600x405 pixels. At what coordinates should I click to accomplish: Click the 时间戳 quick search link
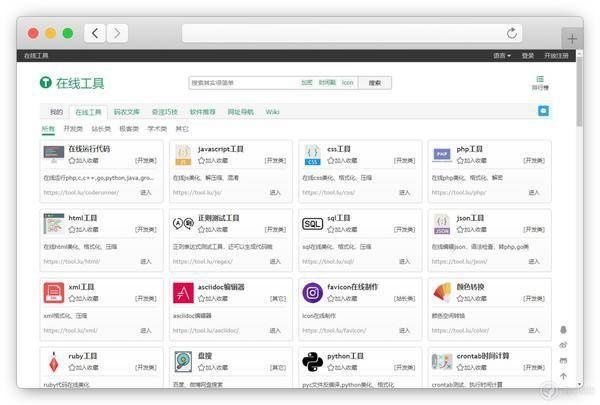(327, 83)
